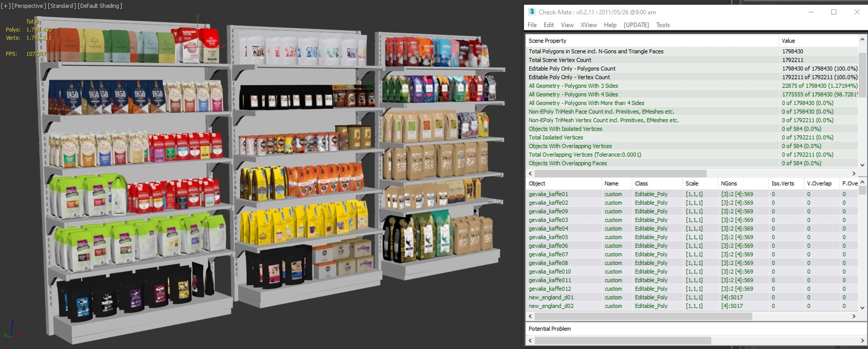Viewport: 868px width, 349px height.
Task: Select the new_england_d01 object row
Action: coord(692,297)
